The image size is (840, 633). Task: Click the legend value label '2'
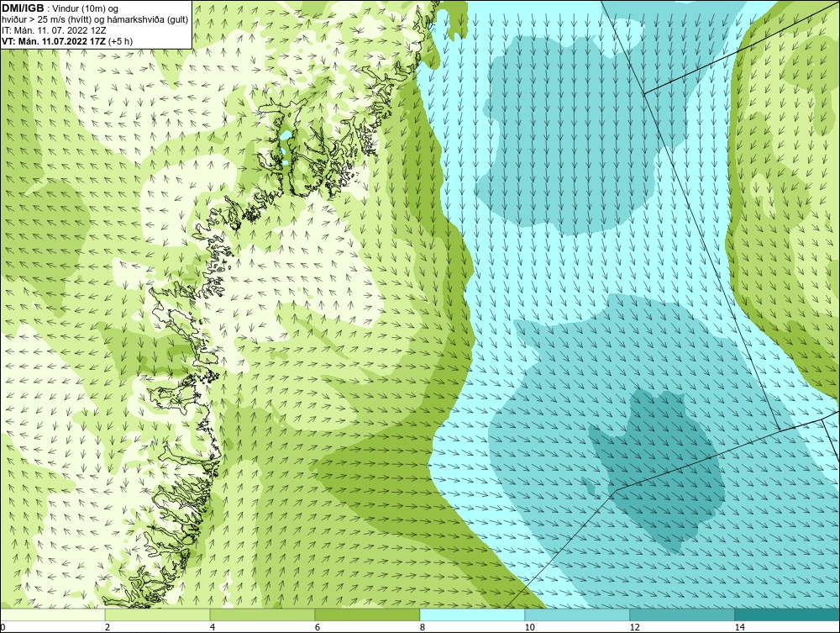tap(108, 627)
